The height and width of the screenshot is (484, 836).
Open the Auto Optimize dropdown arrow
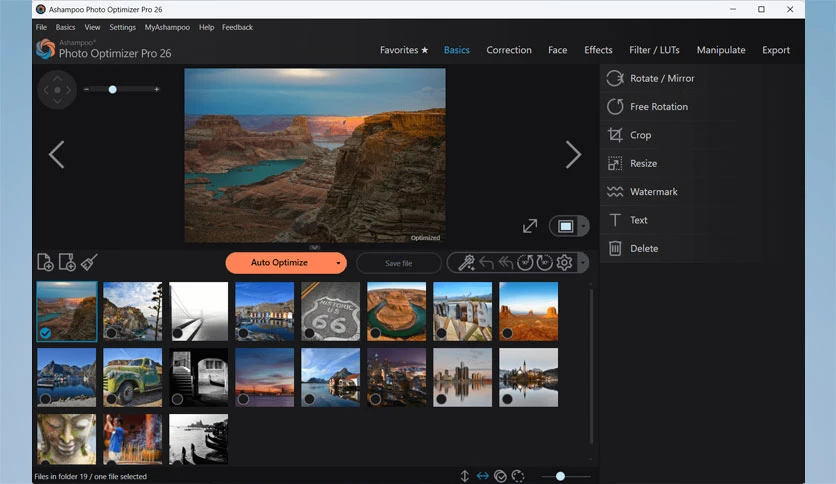click(338, 263)
